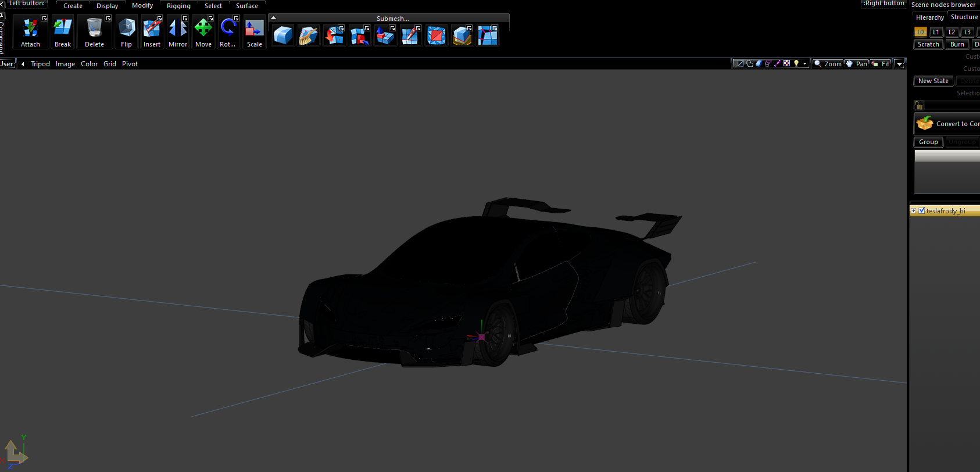
Task: Select the teslafrody_hi node label
Action: click(x=946, y=211)
